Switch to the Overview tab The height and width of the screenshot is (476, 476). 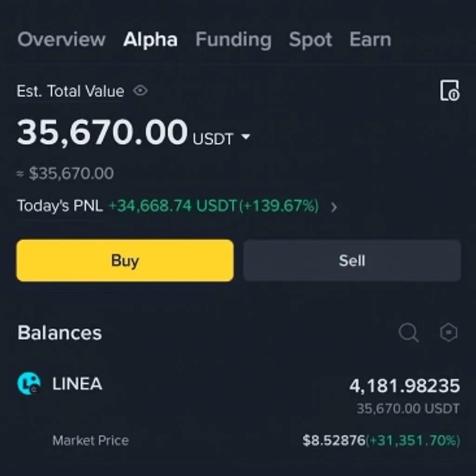[x=61, y=40]
